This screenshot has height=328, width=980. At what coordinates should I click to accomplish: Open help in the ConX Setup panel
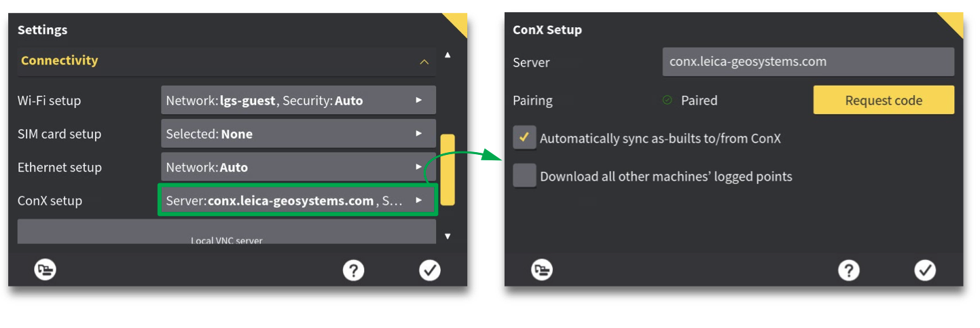pos(848,270)
